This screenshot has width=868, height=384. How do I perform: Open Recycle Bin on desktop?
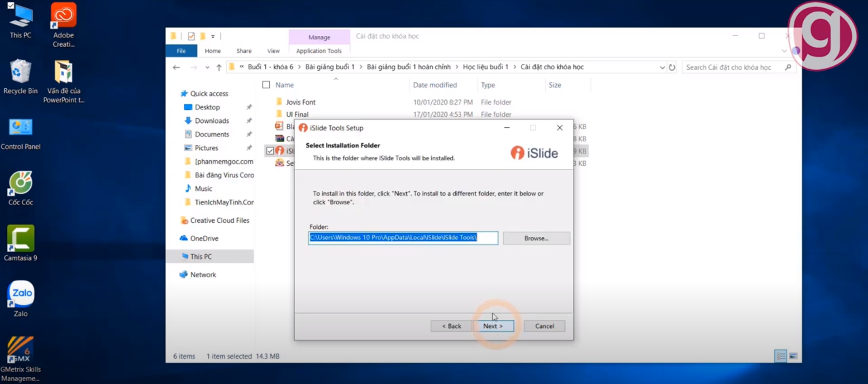tap(20, 77)
